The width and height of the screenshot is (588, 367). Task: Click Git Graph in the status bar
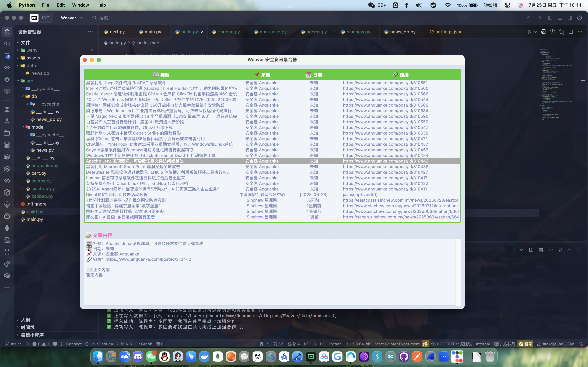[x=143, y=344]
